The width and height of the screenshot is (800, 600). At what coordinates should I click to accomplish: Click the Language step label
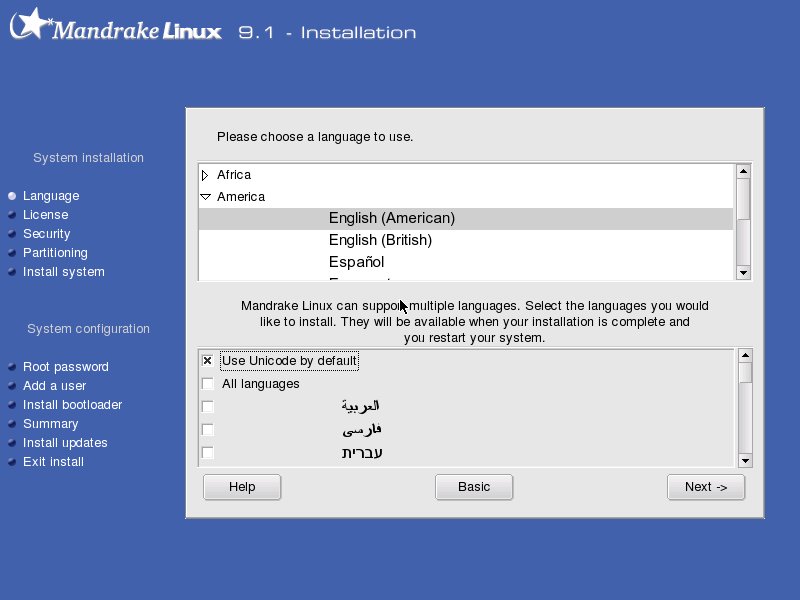[x=51, y=196]
